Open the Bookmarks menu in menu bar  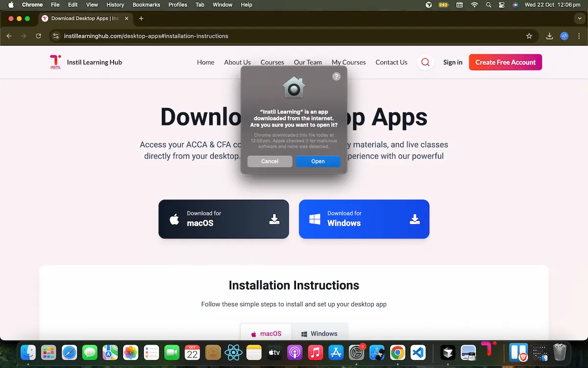click(x=146, y=5)
